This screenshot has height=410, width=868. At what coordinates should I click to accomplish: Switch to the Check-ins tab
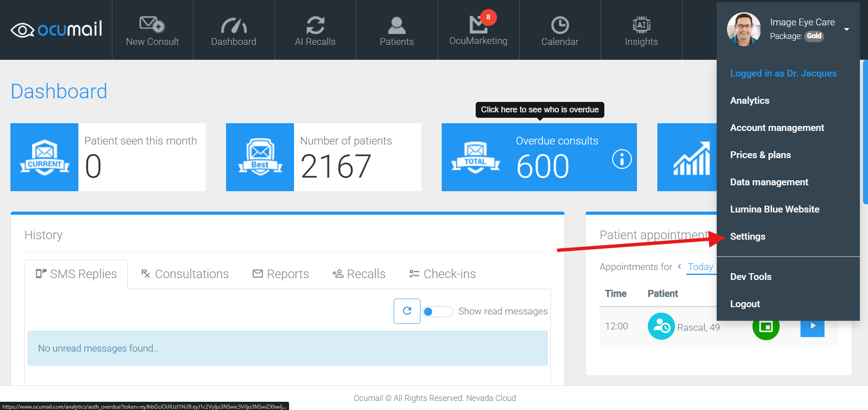coord(442,274)
